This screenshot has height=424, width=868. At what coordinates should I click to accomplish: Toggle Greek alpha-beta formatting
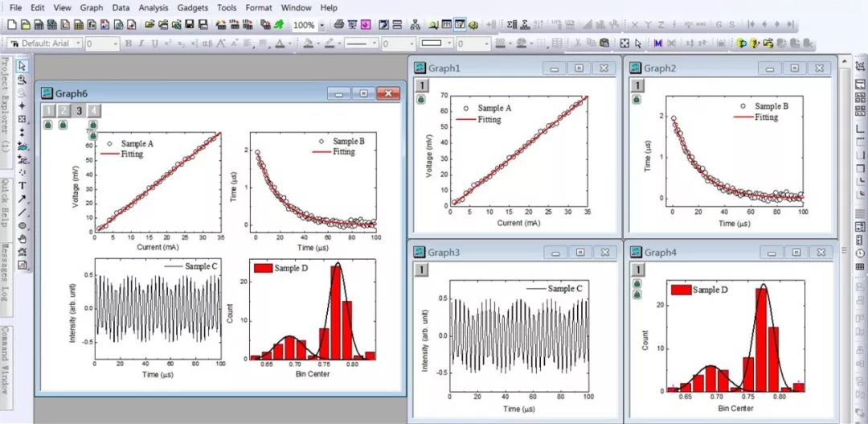click(207, 43)
